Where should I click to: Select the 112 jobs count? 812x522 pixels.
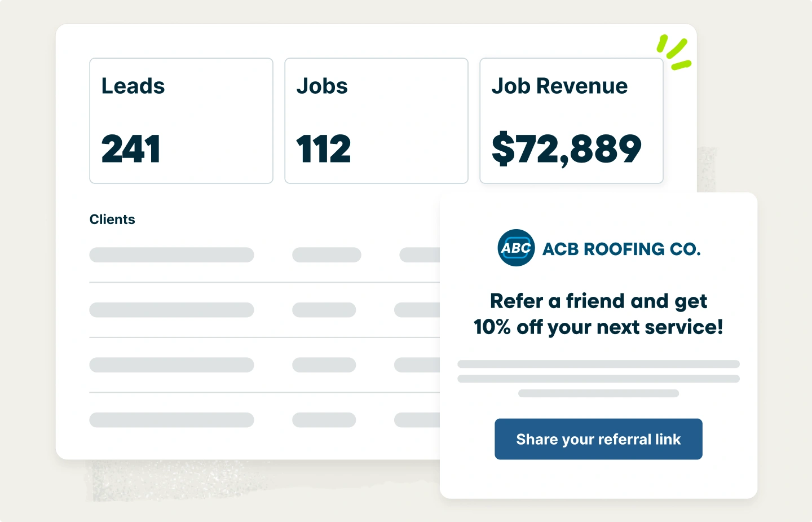coord(324,149)
